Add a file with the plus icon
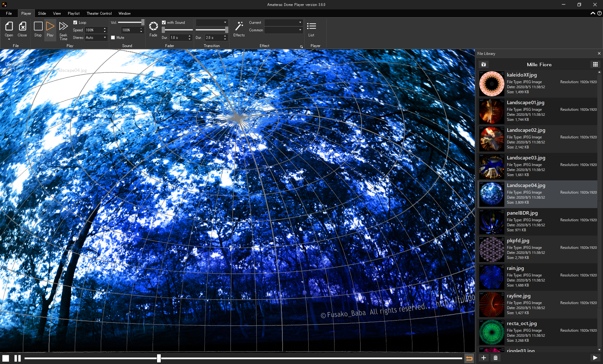Screen dimensions: 603x364 (484, 358)
